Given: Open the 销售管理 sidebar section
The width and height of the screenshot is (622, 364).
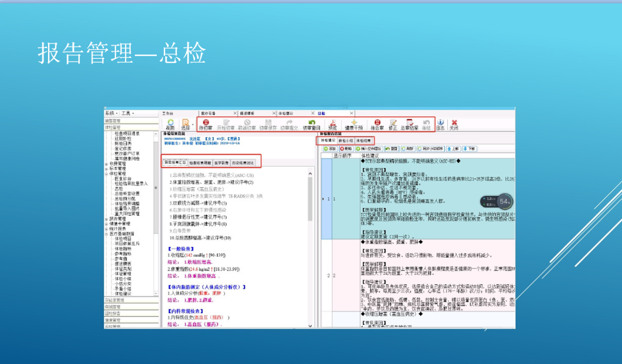Looking at the screenshot, I should 131,121.
